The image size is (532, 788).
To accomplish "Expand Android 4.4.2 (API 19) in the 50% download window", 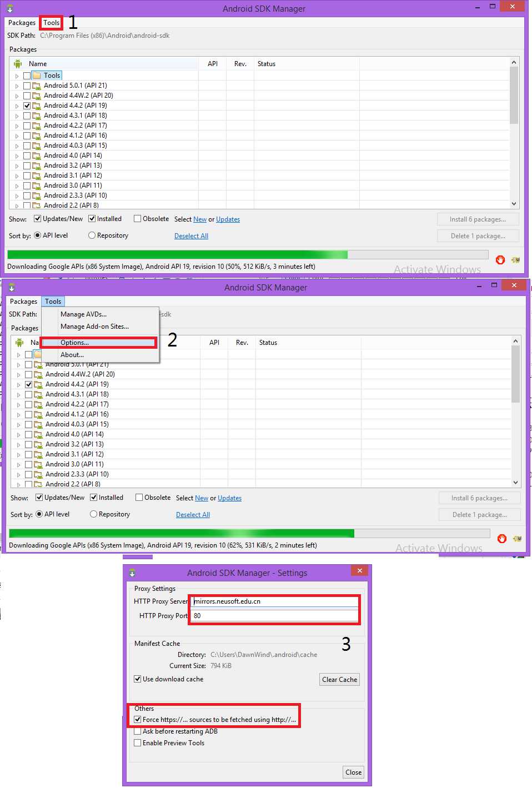I will (x=17, y=106).
